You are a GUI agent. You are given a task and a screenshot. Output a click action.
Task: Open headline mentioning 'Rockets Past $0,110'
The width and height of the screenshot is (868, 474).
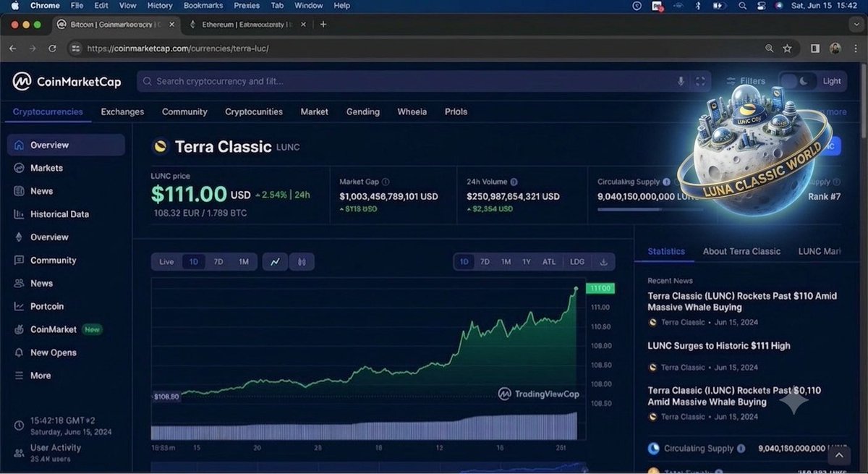tap(734, 396)
